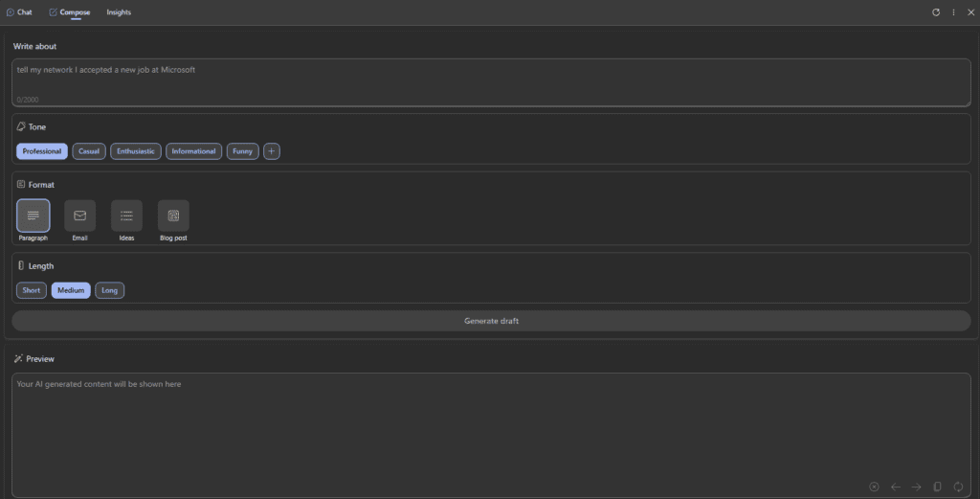980x499 pixels.
Task: Select the Compose tab
Action: [69, 11]
